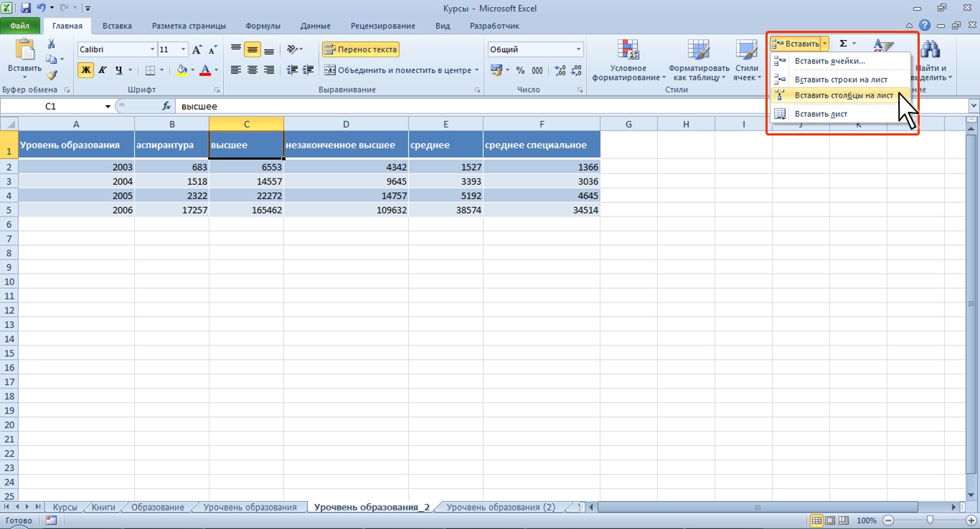The width and height of the screenshot is (980, 529).
Task: Decrease font size with the small A icon
Action: [211, 50]
